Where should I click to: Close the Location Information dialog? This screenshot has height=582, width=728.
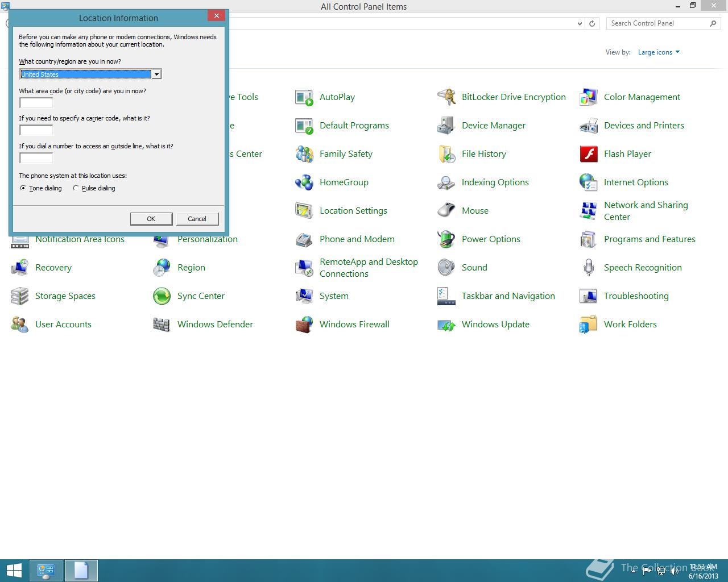tap(216, 16)
